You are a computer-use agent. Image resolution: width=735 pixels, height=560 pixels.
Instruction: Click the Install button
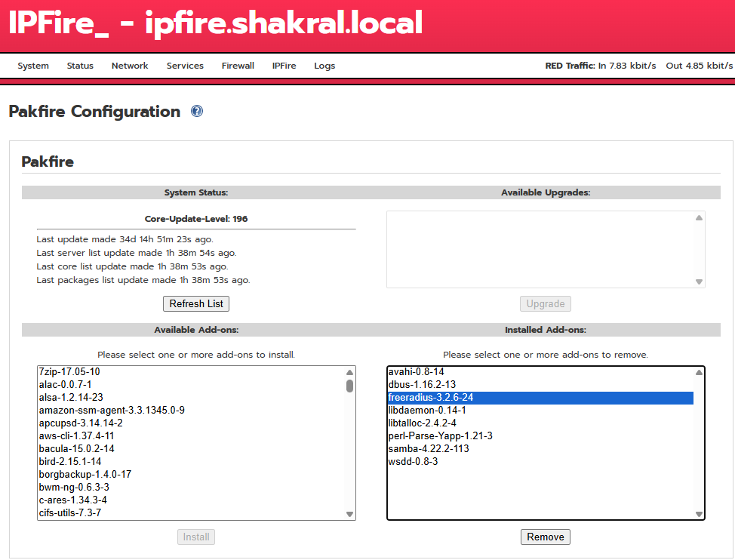[x=196, y=537]
